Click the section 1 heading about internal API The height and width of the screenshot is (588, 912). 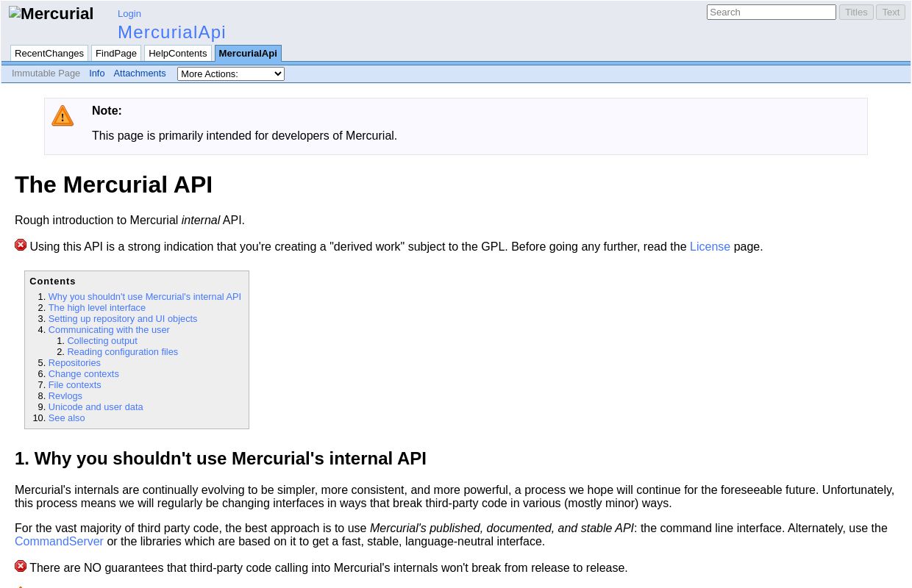(221, 459)
